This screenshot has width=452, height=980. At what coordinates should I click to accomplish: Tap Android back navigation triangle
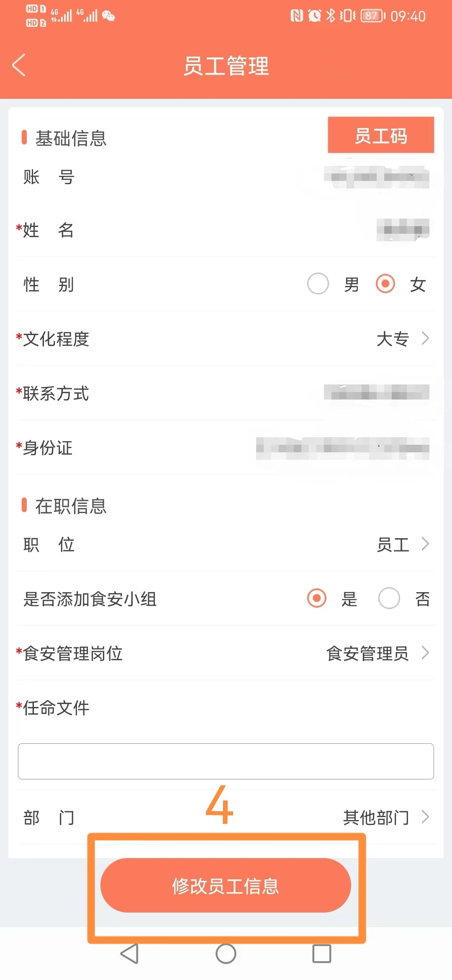[x=129, y=954]
